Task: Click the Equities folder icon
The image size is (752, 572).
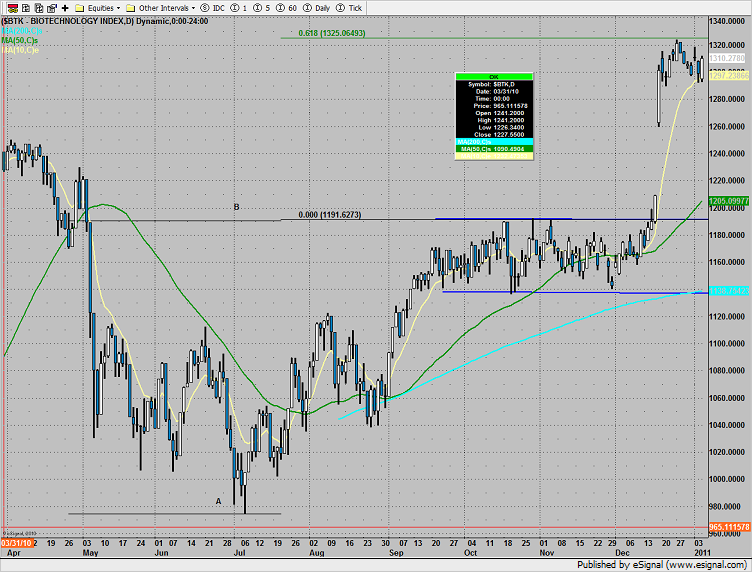Action: pos(79,6)
